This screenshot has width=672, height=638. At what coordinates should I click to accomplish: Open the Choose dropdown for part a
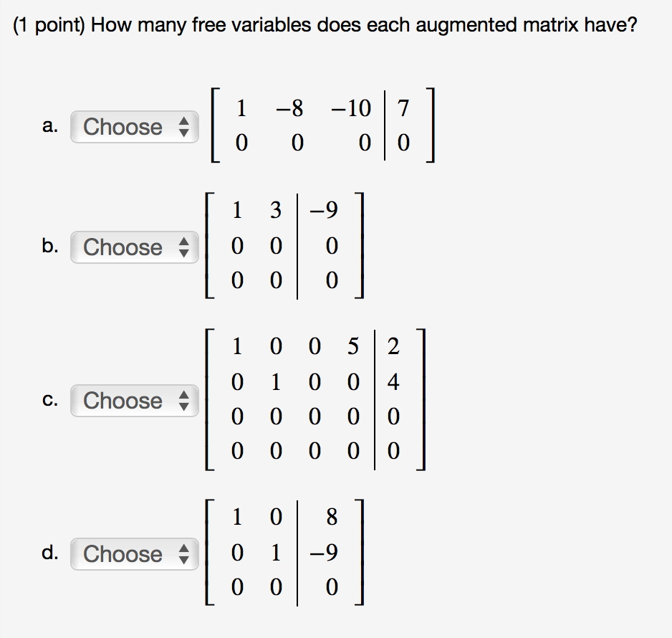[133, 127]
